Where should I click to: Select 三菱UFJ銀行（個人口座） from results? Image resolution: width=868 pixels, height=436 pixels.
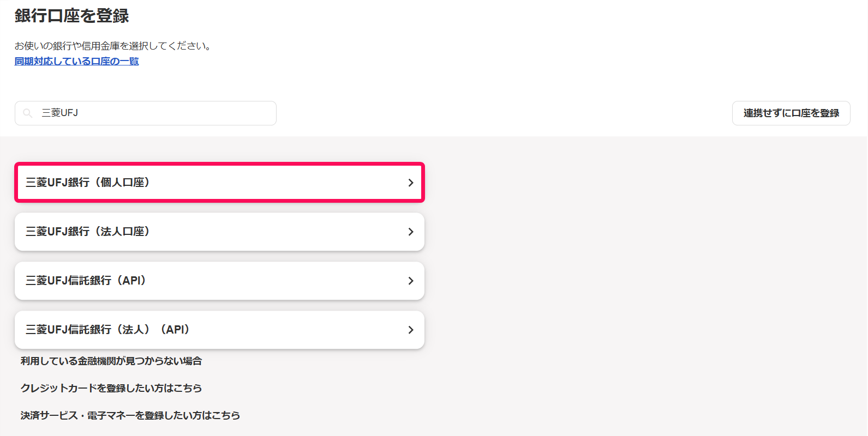coord(219,183)
